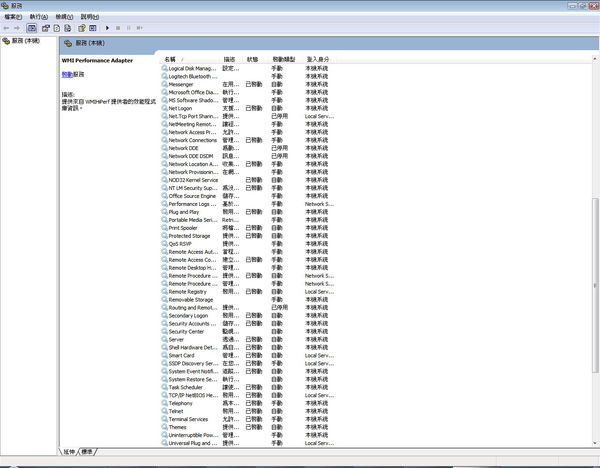600x468 pixels.
Task: Click the scrollbar up arrow in services list
Action: (595, 59)
